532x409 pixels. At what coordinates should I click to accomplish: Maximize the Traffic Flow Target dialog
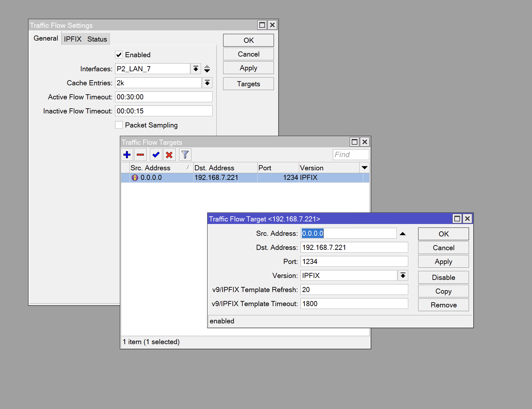(457, 219)
